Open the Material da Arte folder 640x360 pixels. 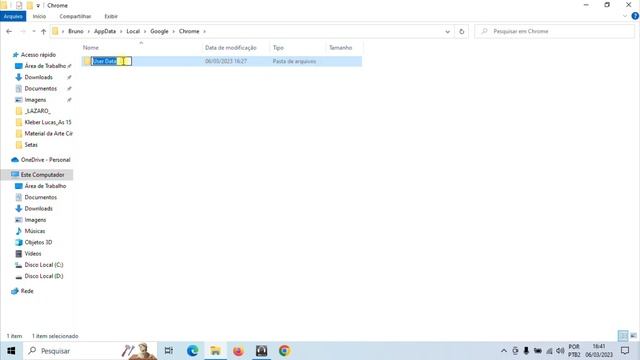pyautogui.click(x=49, y=133)
